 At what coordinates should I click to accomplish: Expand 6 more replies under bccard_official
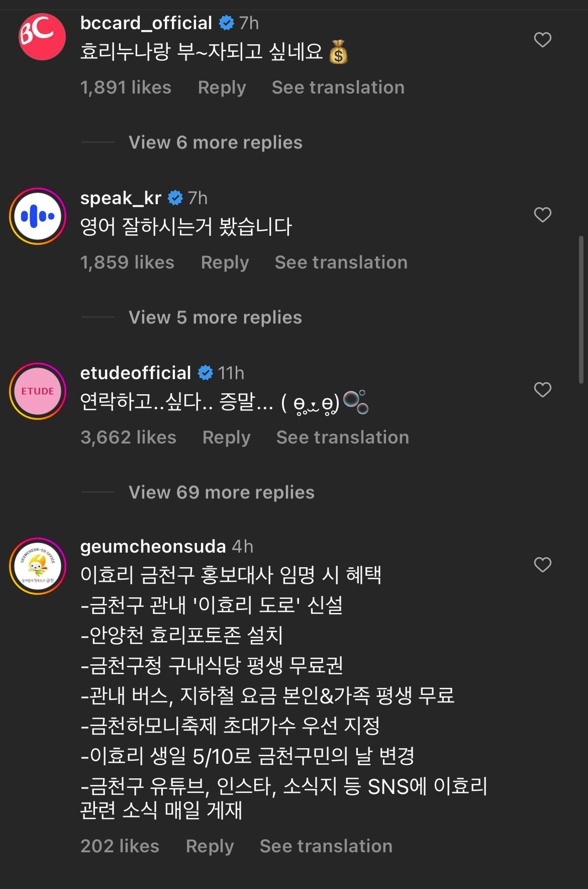click(x=215, y=143)
